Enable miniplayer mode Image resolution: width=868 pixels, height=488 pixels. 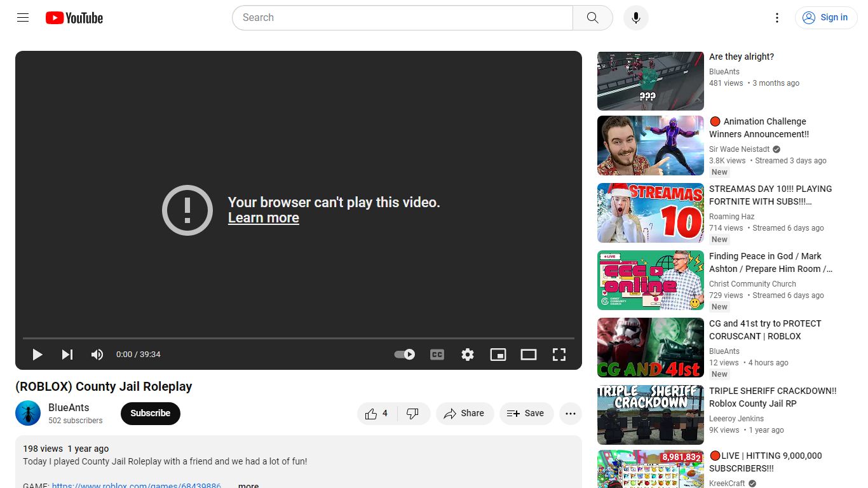[498, 355]
